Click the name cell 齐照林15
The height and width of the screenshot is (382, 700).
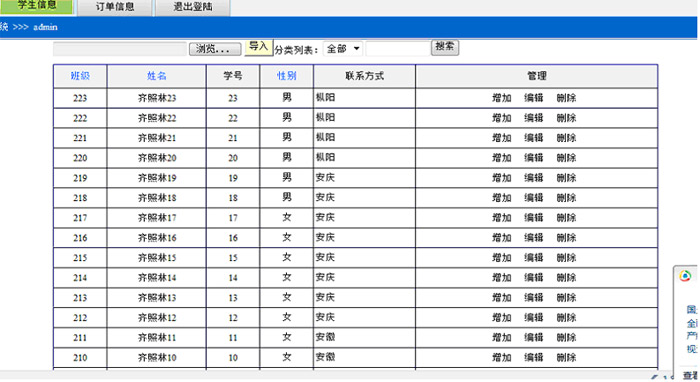tap(157, 258)
